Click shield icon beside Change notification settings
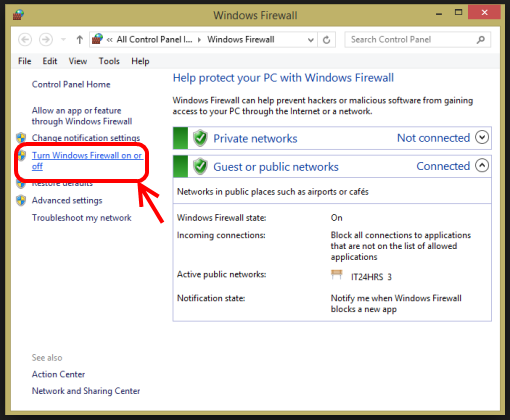 tap(21, 138)
